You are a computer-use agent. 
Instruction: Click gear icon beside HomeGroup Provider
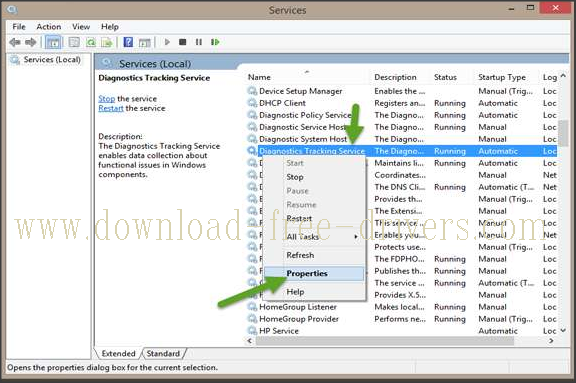coord(252,319)
